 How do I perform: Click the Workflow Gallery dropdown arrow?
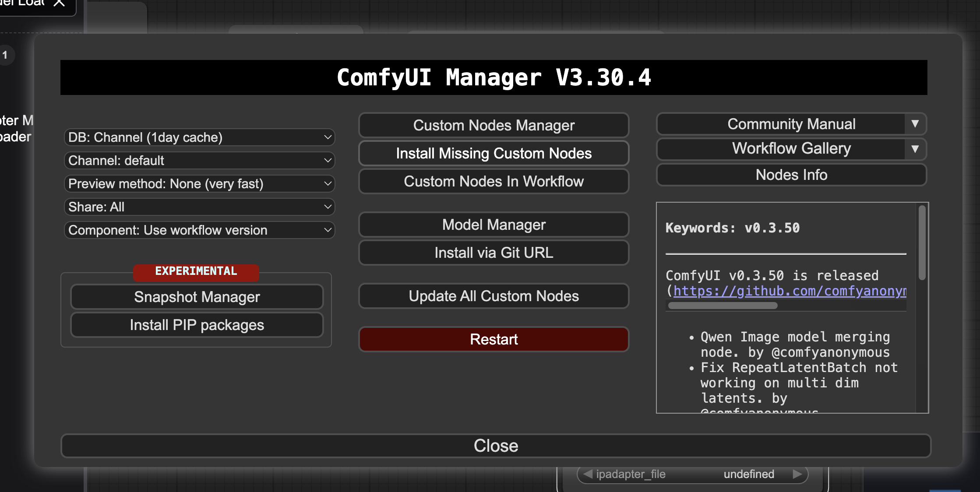pyautogui.click(x=915, y=149)
